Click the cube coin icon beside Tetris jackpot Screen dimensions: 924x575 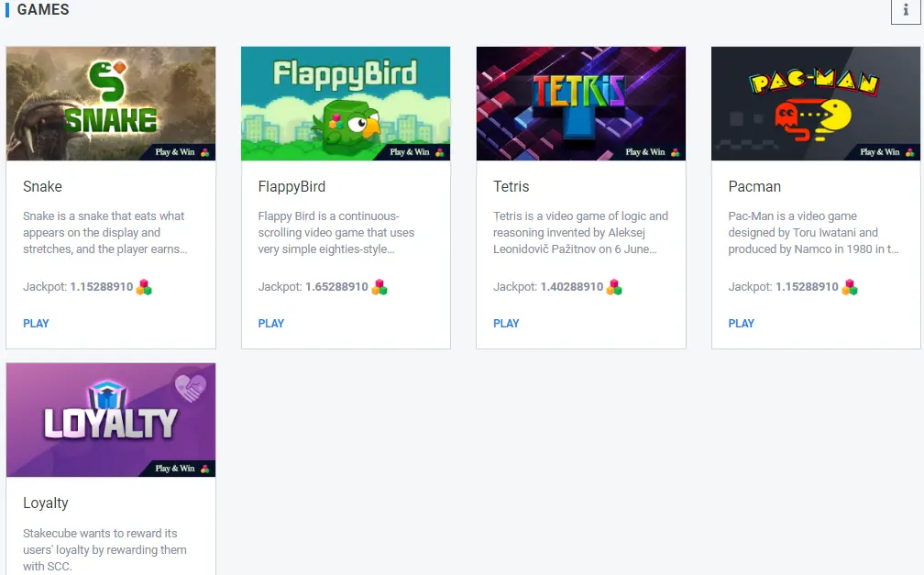[x=614, y=287]
